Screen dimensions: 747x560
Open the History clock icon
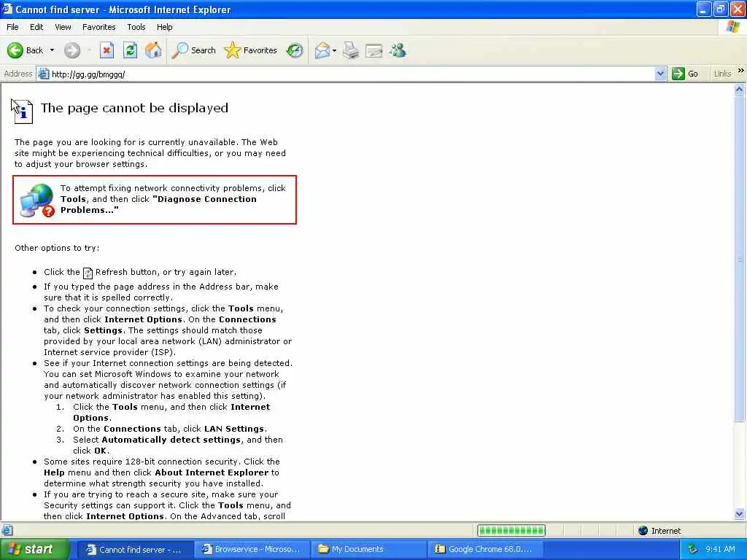pos(295,50)
